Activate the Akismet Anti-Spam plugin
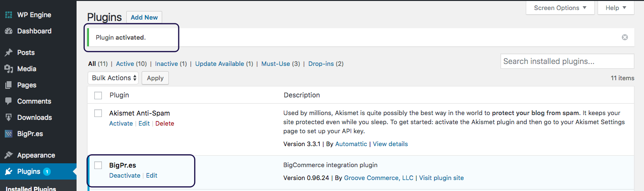This screenshot has width=644, height=191. [x=121, y=123]
